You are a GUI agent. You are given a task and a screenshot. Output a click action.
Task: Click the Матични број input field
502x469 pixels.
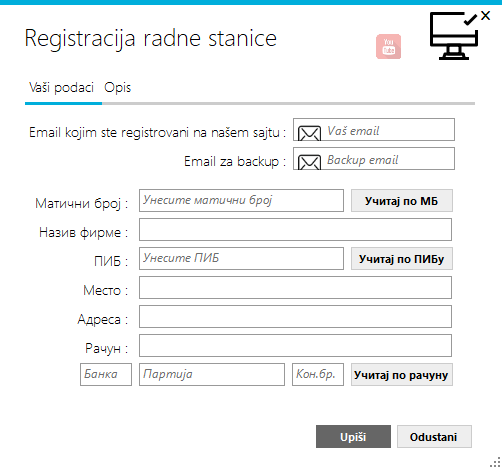coord(241,201)
